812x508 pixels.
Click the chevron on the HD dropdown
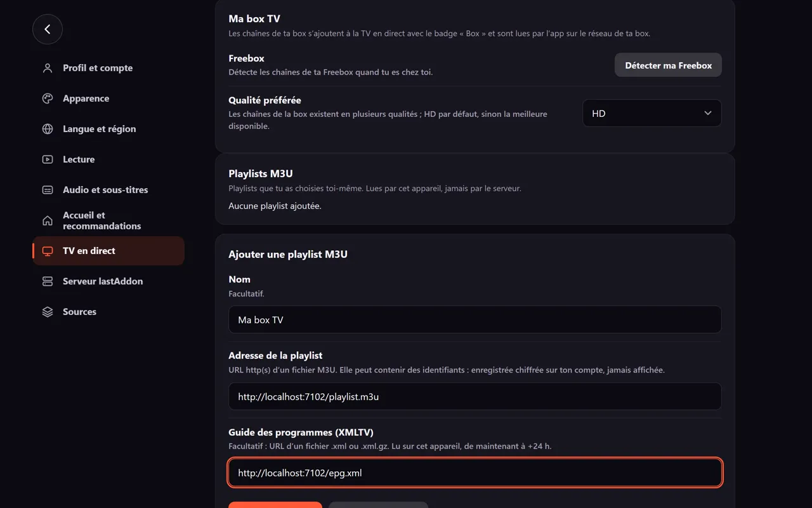(x=708, y=113)
